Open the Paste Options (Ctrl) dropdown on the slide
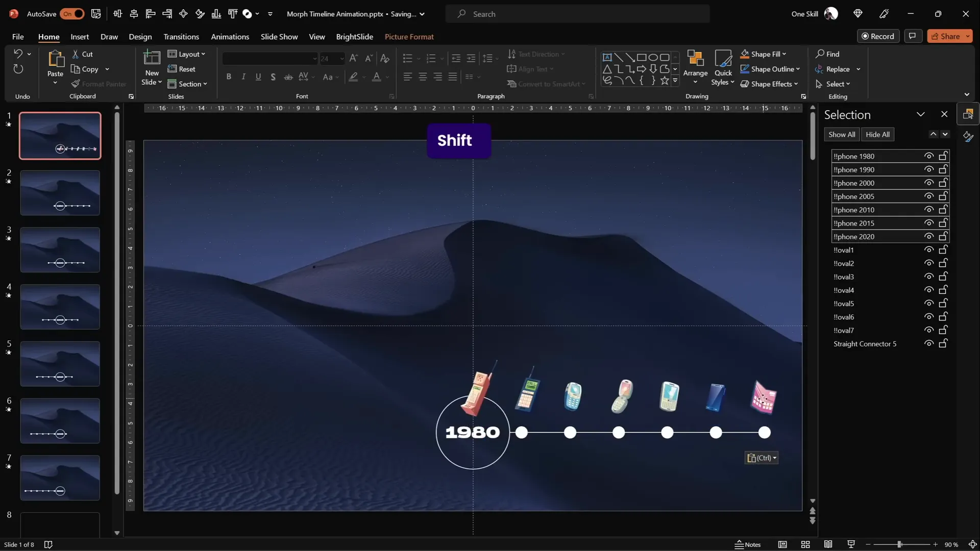The image size is (980, 551). 762,458
